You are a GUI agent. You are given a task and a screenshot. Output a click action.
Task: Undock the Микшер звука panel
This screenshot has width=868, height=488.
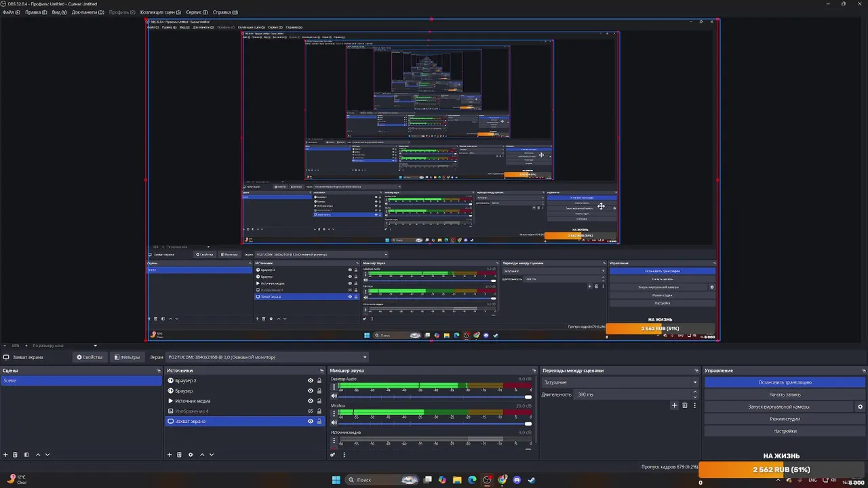(534, 371)
